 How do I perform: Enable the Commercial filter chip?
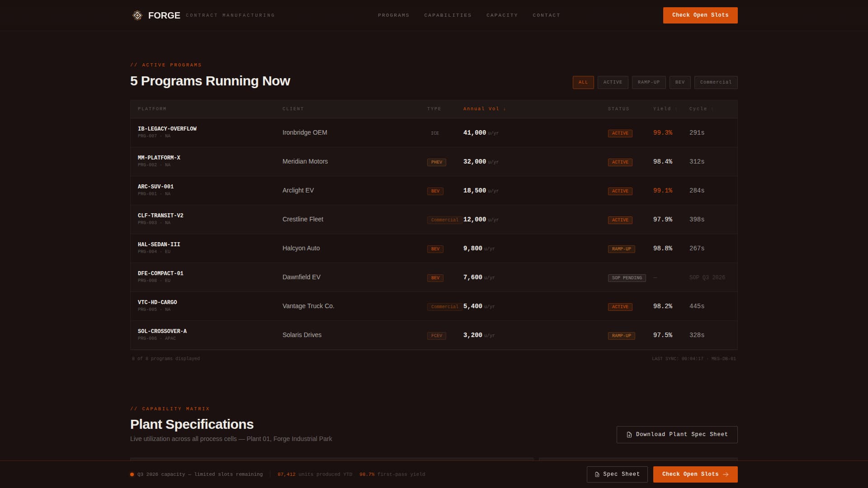pos(716,82)
